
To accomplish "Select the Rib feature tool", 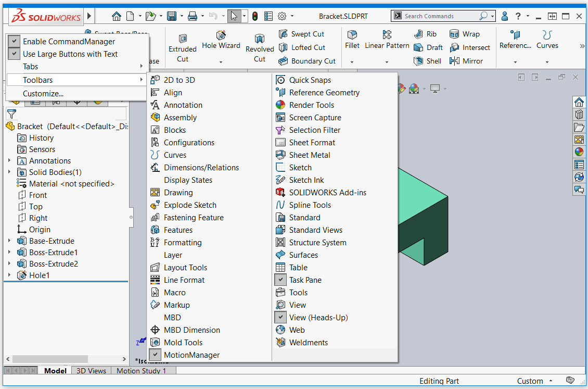I will click(x=425, y=34).
